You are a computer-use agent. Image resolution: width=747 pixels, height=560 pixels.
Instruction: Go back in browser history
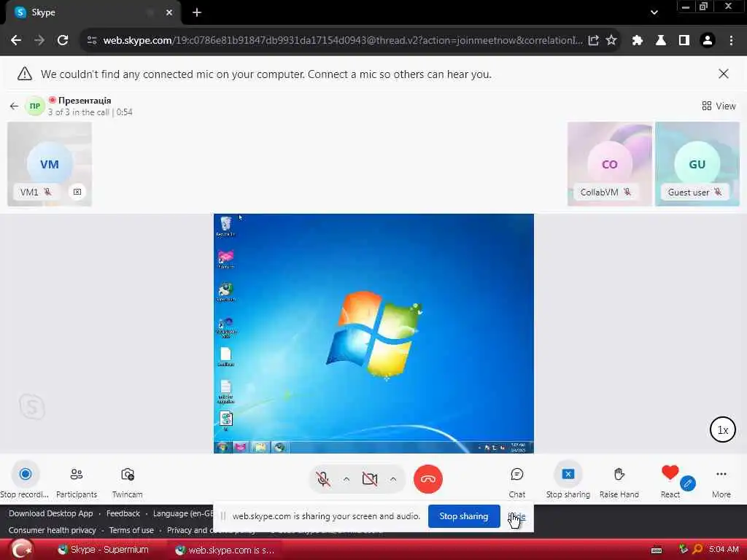coord(16,41)
